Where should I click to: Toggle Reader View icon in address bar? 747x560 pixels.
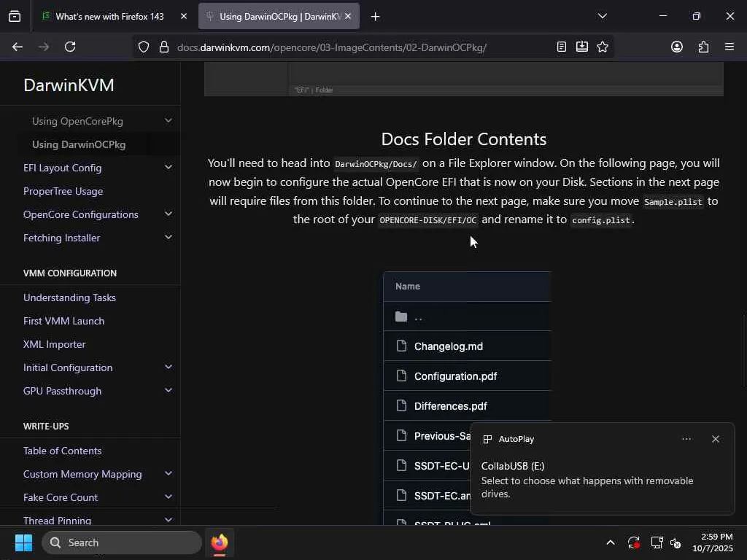coord(562,47)
